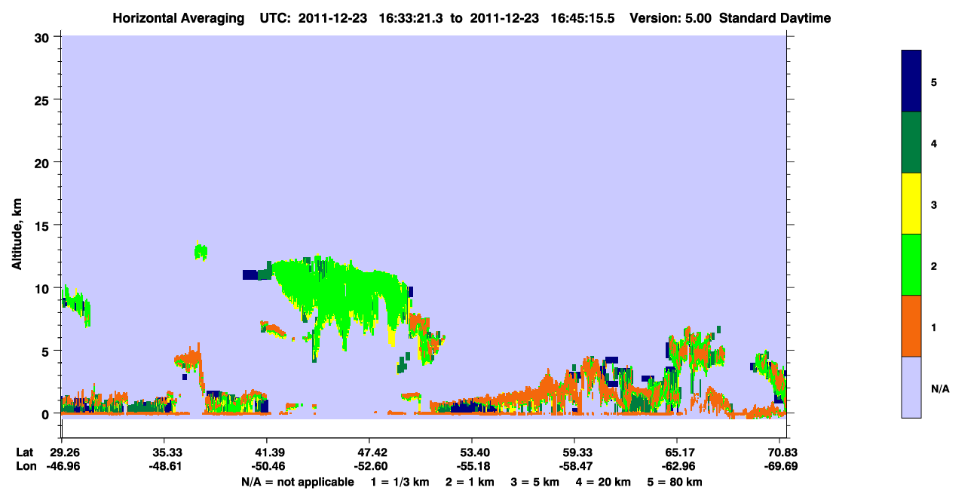Screen dimensions: 980x503
Task: Click the colorbar label '4'
Action: (934, 143)
